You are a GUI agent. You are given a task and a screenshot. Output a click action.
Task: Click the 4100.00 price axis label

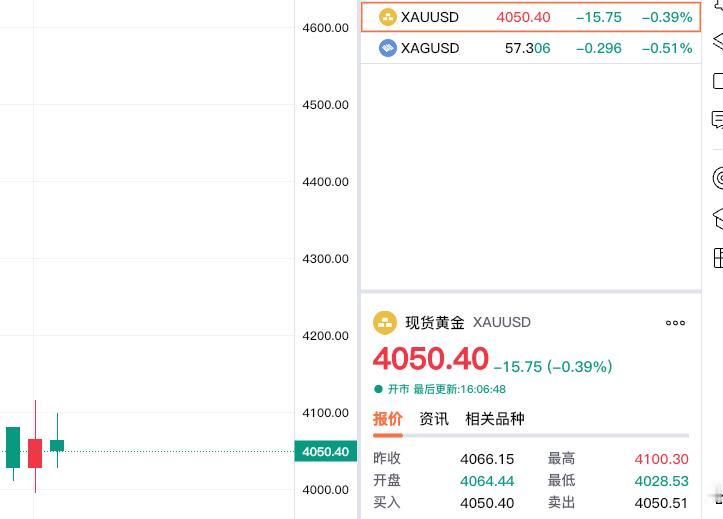[326, 413]
